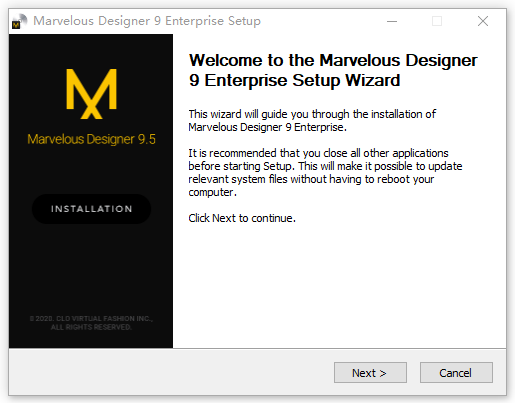Viewport: 515px width, 403px height.
Task: Cancel the setup wizard
Action: pos(456,373)
